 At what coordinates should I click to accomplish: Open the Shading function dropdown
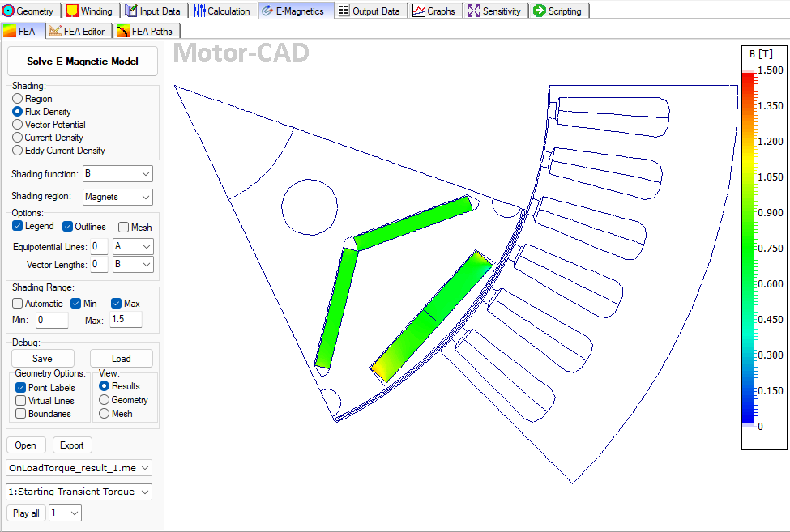click(x=118, y=173)
